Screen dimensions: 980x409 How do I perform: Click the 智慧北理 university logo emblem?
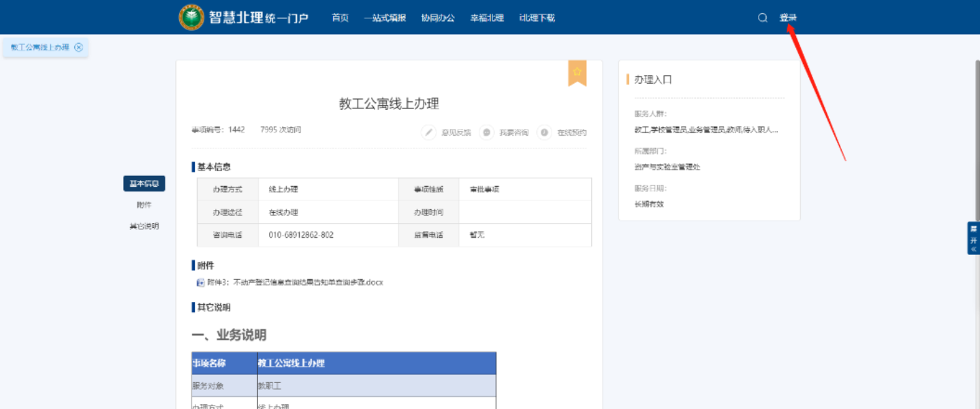[191, 18]
